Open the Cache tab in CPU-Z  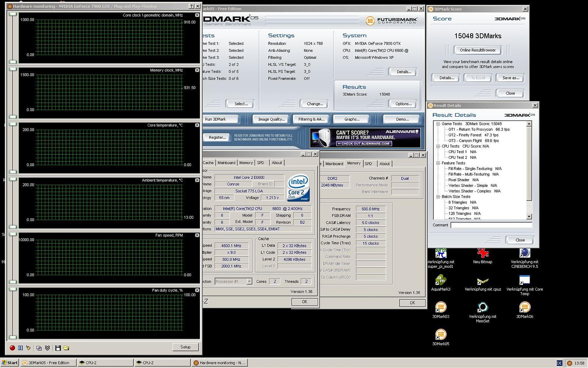pyautogui.click(x=208, y=163)
